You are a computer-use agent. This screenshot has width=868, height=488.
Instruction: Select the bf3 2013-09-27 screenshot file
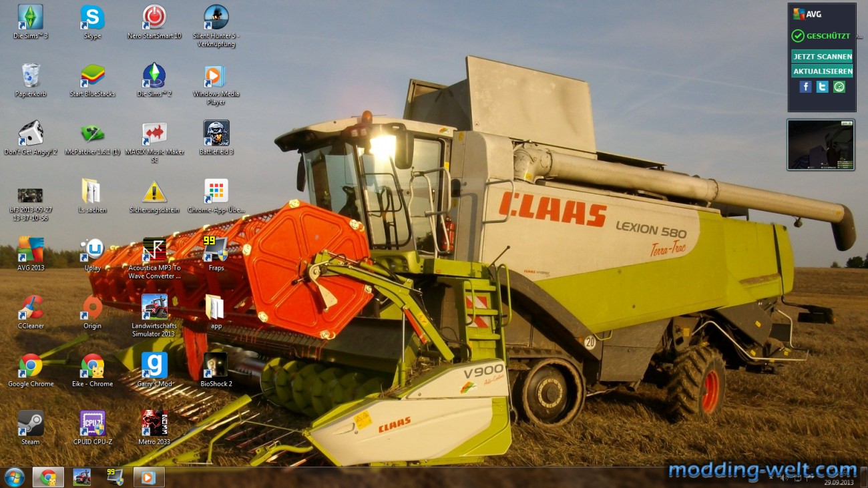click(31, 204)
